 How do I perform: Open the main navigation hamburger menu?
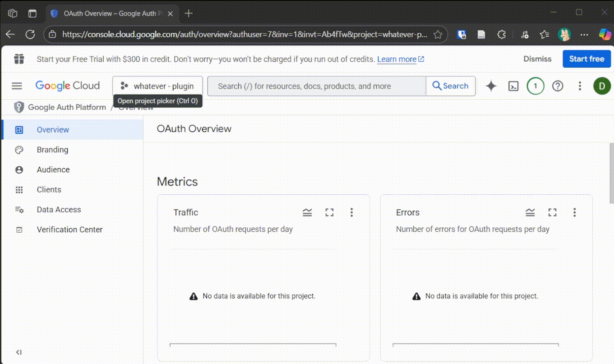coord(17,86)
